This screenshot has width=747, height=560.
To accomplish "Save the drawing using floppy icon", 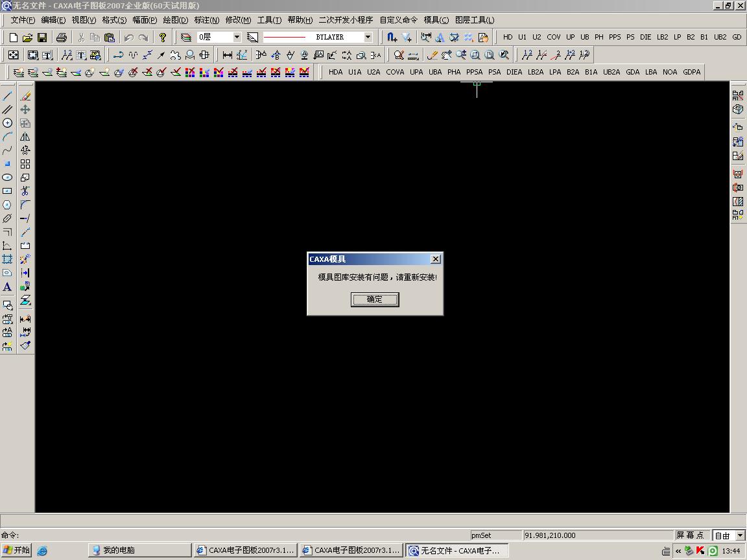I will click(x=42, y=37).
